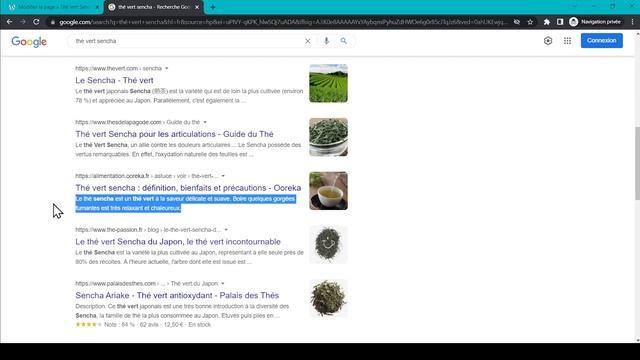The image size is (640, 360).
Task: Go forward with the browser forward arrow
Action: pyautogui.click(x=23, y=22)
